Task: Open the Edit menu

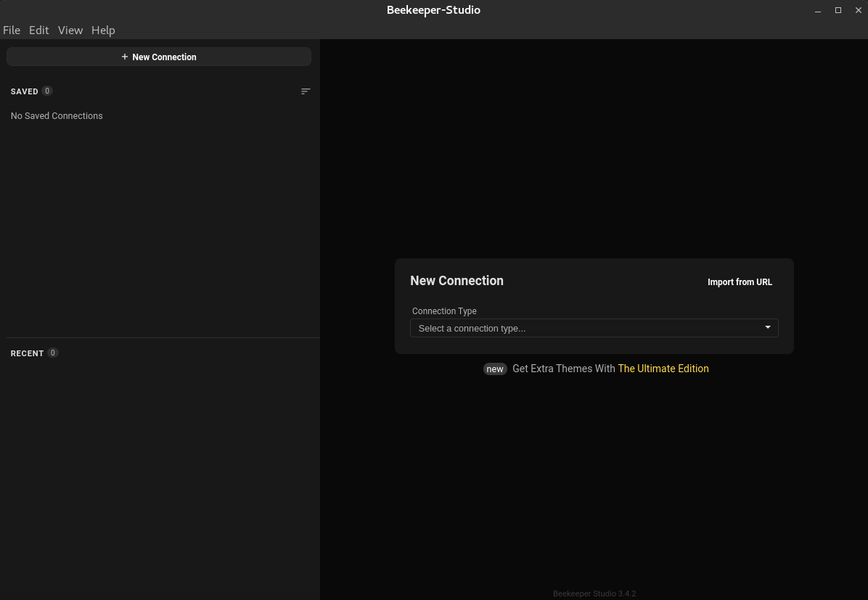Action: 38,30
